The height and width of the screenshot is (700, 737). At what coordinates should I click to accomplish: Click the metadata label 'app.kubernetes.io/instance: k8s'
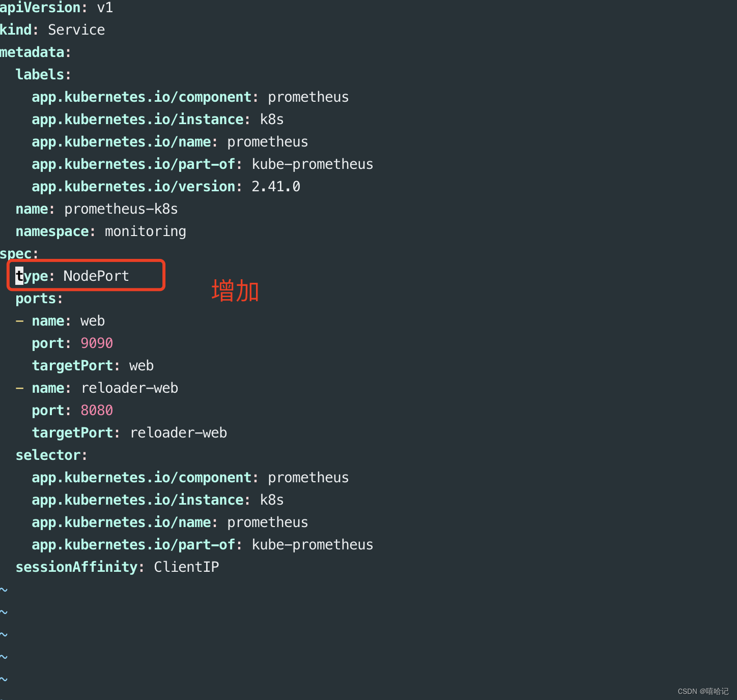tap(158, 120)
